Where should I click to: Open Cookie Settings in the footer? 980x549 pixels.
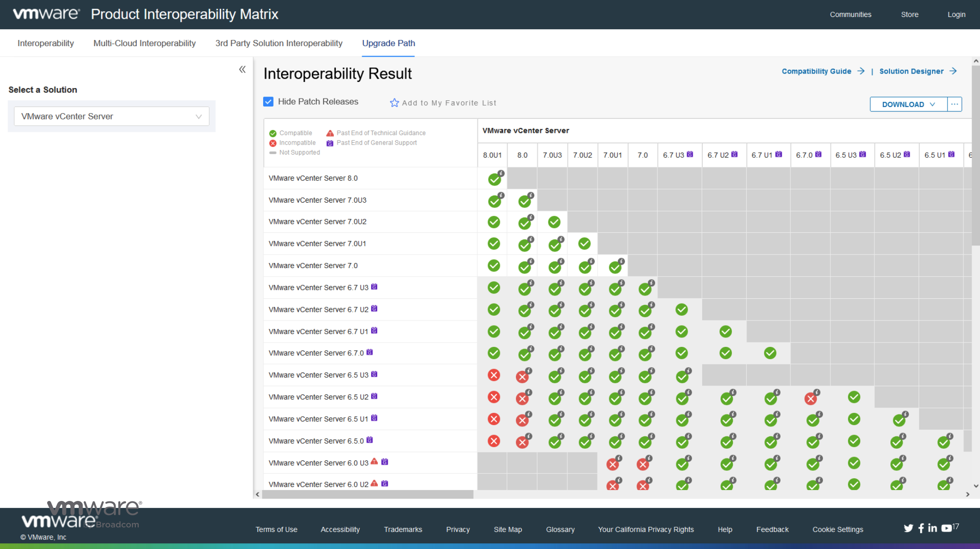(x=838, y=530)
